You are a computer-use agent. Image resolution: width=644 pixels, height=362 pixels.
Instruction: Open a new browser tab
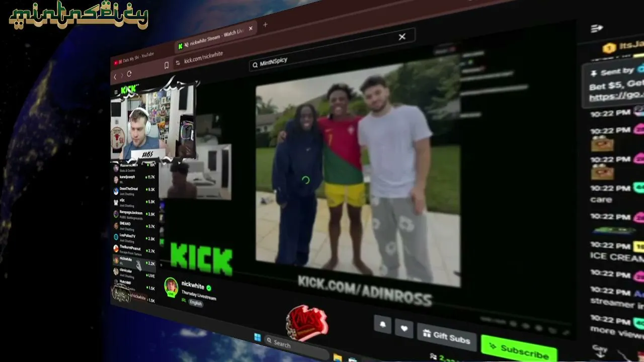click(x=265, y=25)
